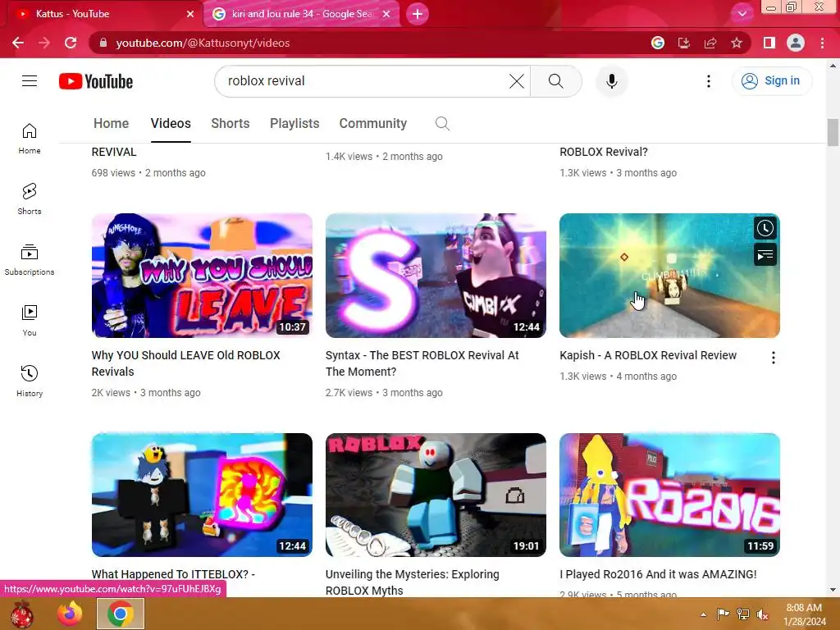Click the Syntax video thumbnail (12:44)
This screenshot has height=630, width=840.
pos(436,276)
